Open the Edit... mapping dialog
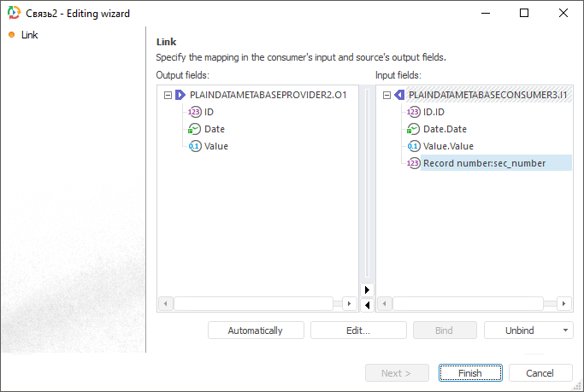 click(357, 331)
